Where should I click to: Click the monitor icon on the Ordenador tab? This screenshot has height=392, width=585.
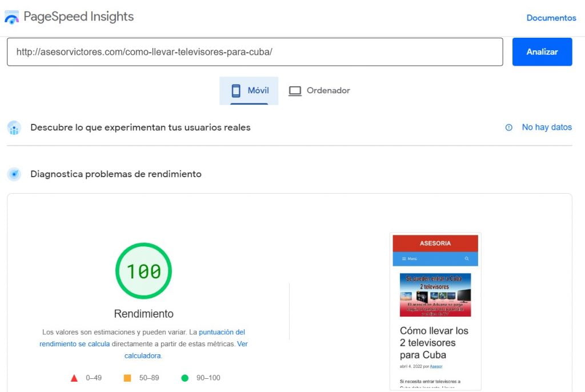[x=295, y=90]
